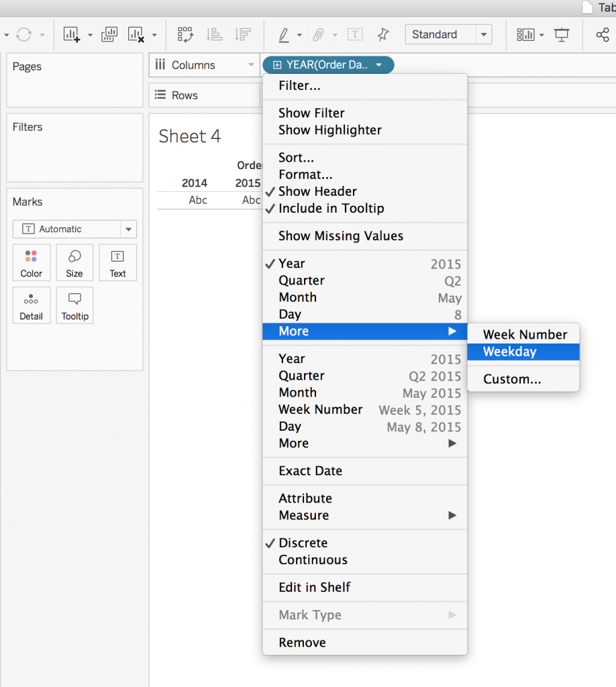This screenshot has width=616, height=687.
Task: Select Show Missing Values menu entry
Action: pos(341,235)
